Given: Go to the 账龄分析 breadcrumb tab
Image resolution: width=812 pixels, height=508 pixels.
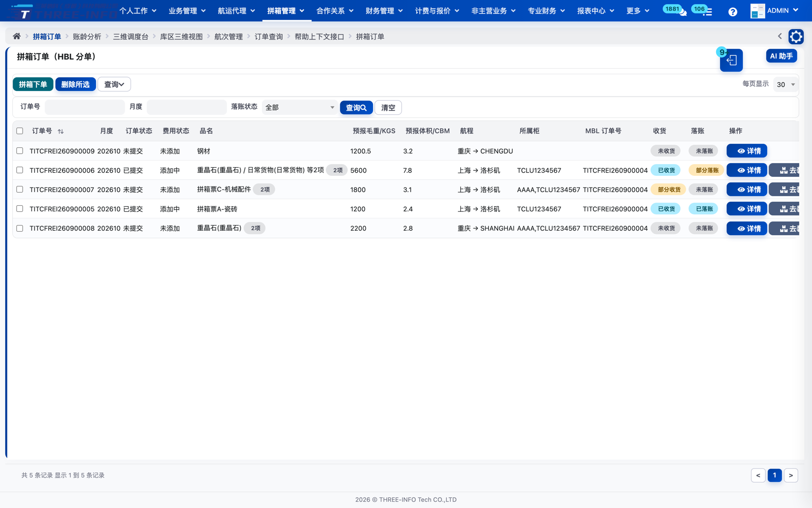Looking at the screenshot, I should click(87, 37).
